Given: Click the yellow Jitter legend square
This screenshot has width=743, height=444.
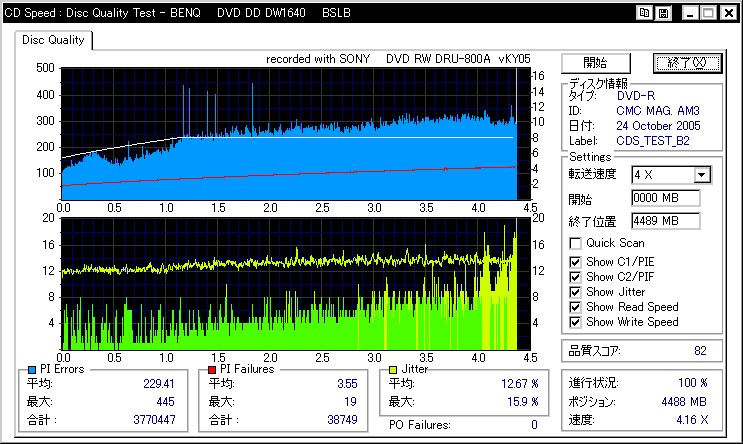Looking at the screenshot, I should 393,370.
